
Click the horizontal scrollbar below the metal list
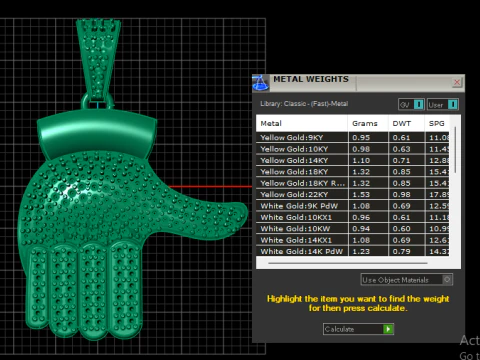348,263
